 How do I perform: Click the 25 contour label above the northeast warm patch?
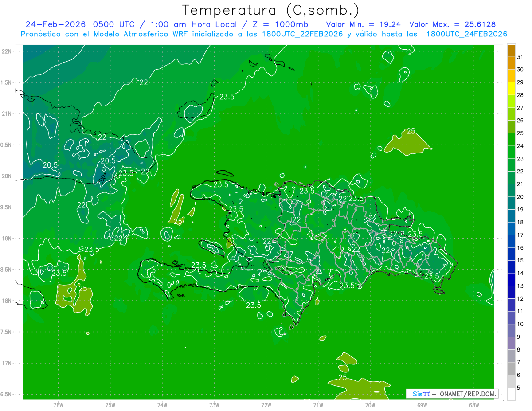[x=411, y=131]
